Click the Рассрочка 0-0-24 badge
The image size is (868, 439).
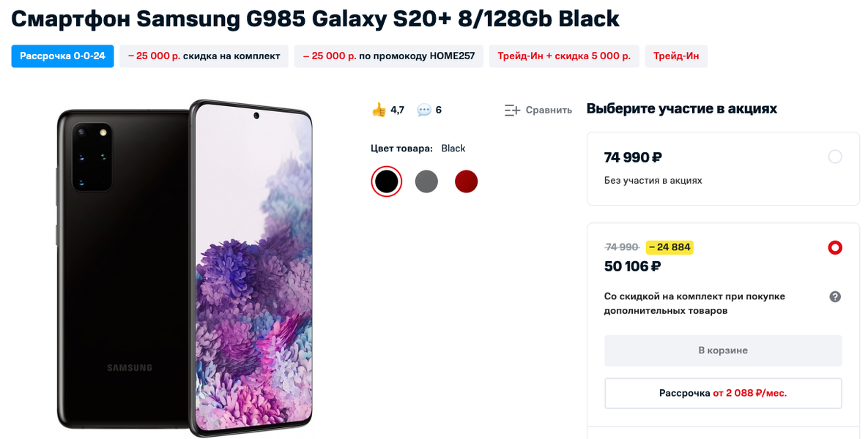point(62,56)
